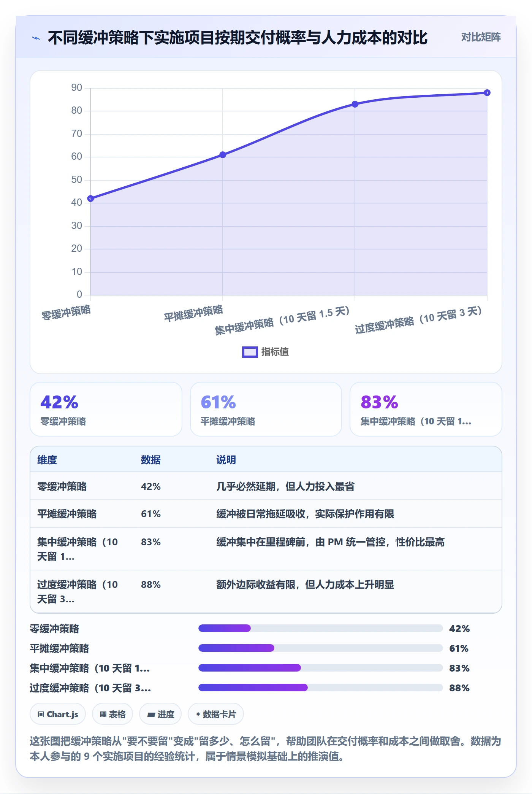Click the 过度缓冲策略 progress bar
The width and height of the screenshot is (532, 794).
tap(320, 688)
